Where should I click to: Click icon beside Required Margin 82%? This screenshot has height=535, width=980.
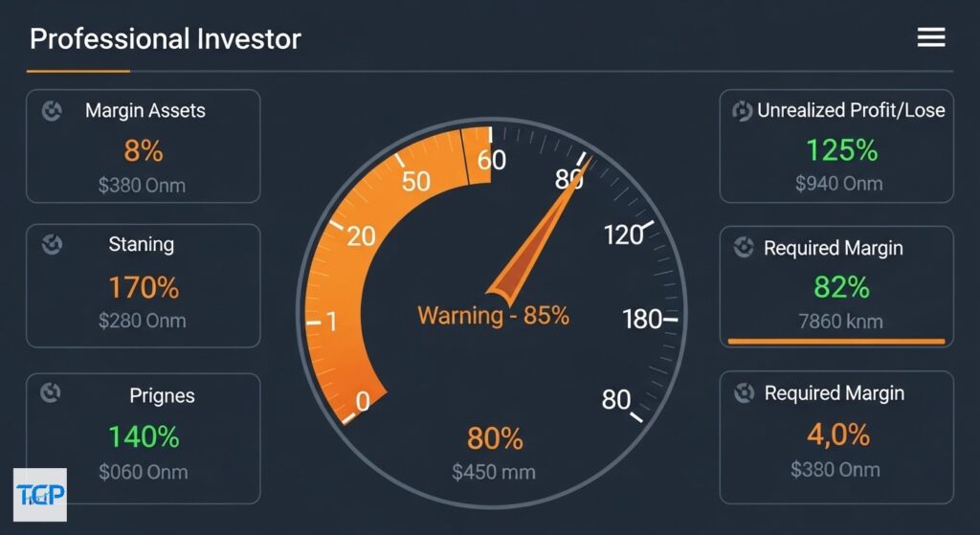tap(742, 249)
